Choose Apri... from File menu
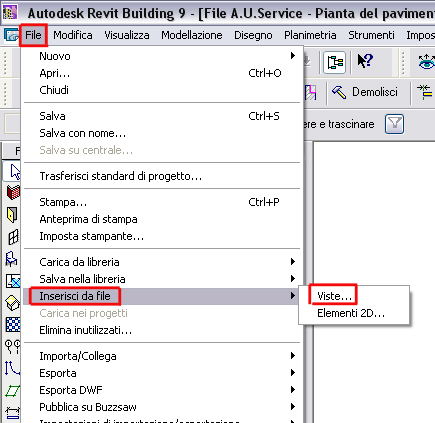 [x=162, y=73]
